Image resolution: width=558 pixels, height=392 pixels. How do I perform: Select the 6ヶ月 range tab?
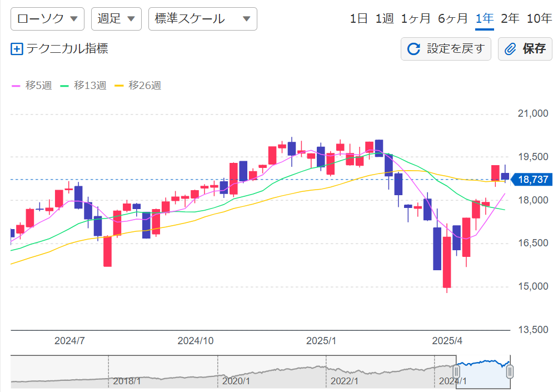click(452, 18)
